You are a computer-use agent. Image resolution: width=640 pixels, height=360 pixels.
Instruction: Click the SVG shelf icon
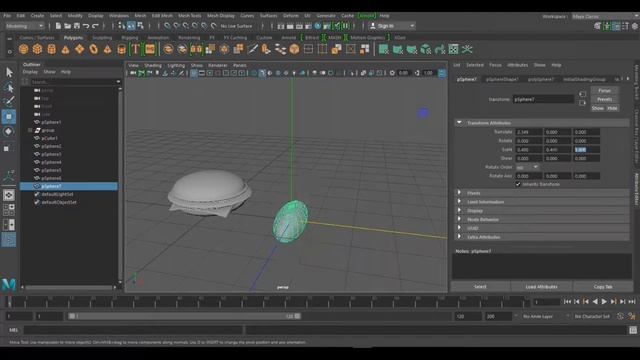[150, 49]
